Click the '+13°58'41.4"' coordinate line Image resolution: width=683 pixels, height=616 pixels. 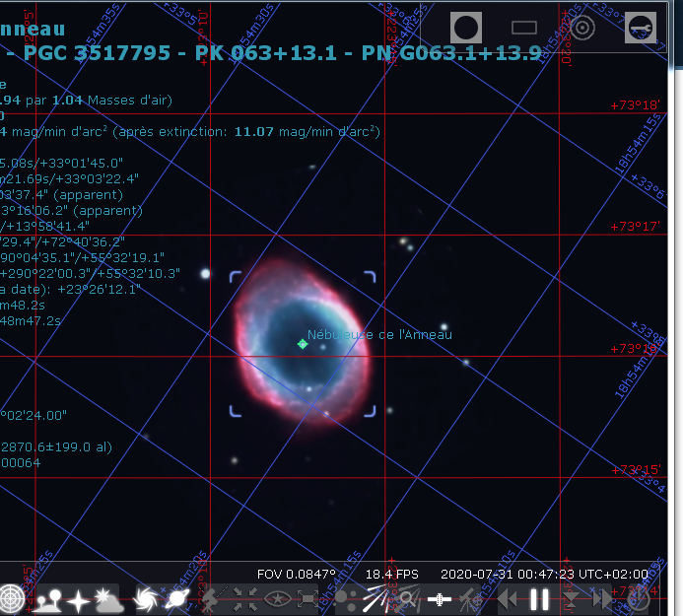pyautogui.click(x=45, y=226)
